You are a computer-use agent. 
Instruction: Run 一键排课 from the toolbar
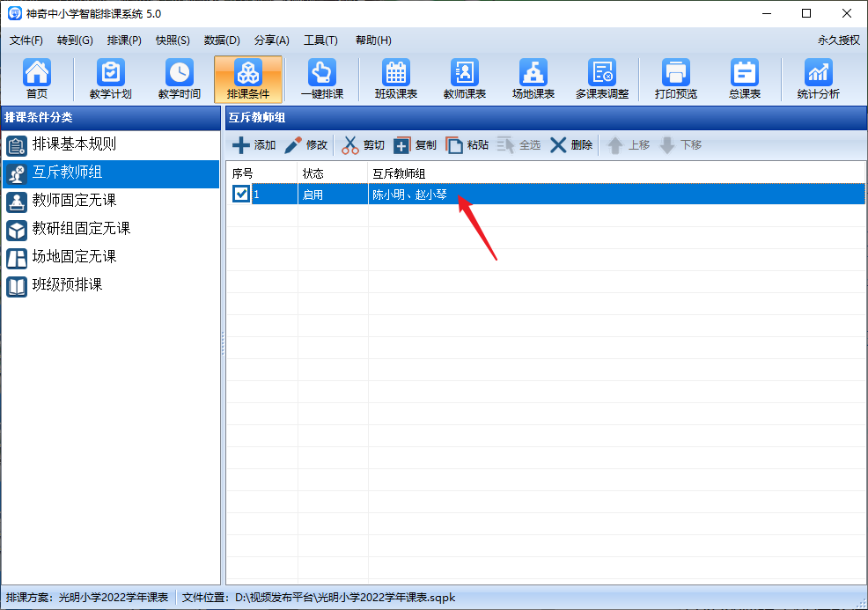tap(321, 78)
